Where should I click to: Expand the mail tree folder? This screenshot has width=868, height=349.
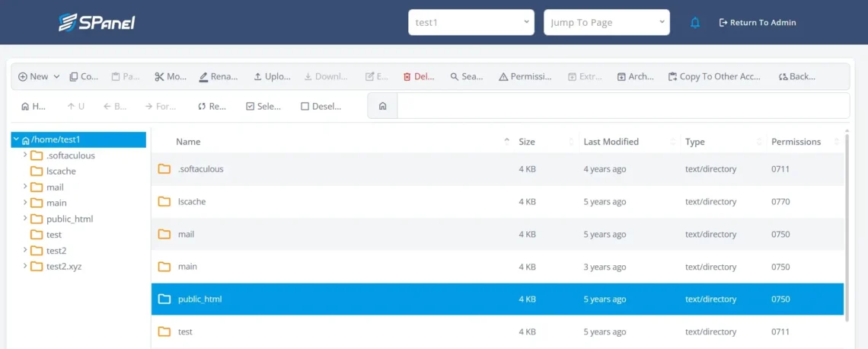coord(25,187)
